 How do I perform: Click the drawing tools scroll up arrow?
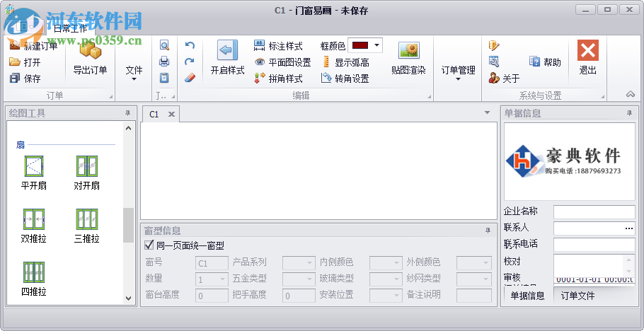129,128
